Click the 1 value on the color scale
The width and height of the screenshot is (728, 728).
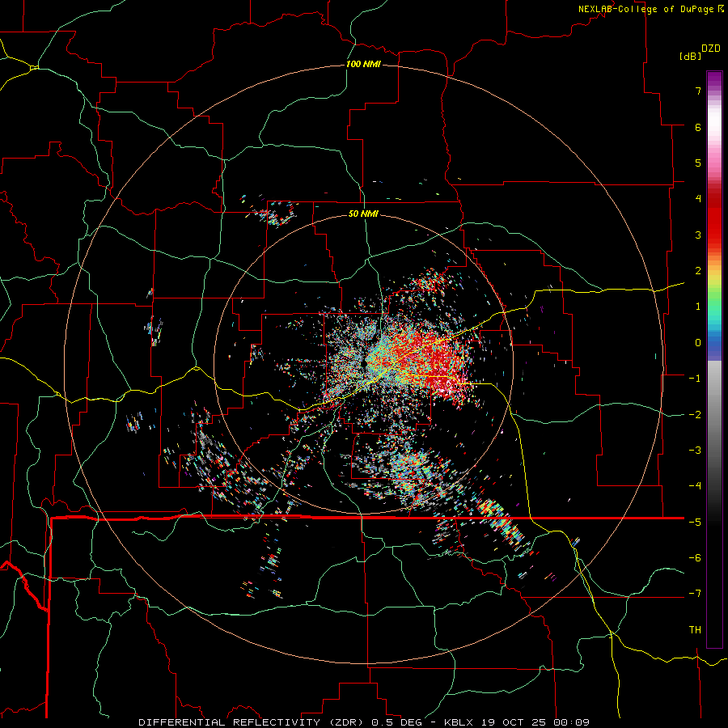[698, 307]
